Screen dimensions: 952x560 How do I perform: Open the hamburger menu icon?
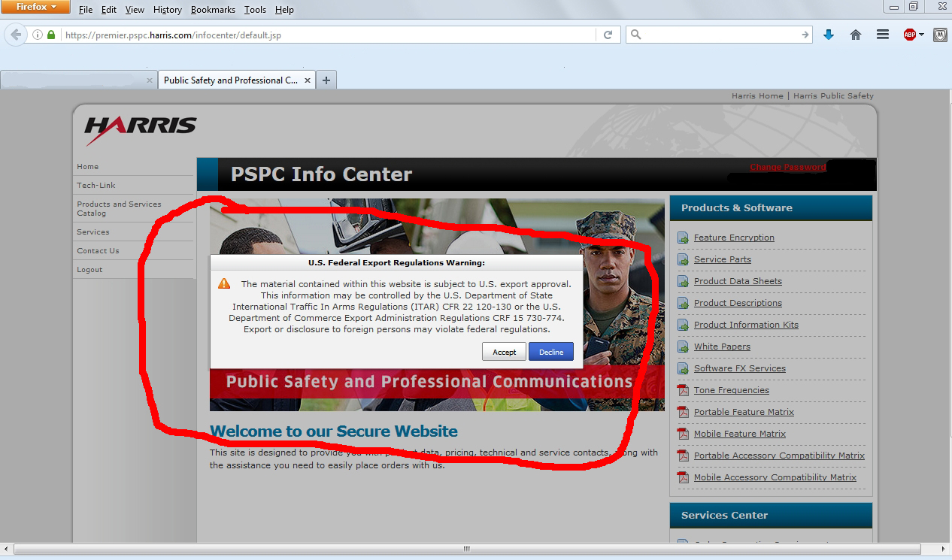click(x=883, y=35)
